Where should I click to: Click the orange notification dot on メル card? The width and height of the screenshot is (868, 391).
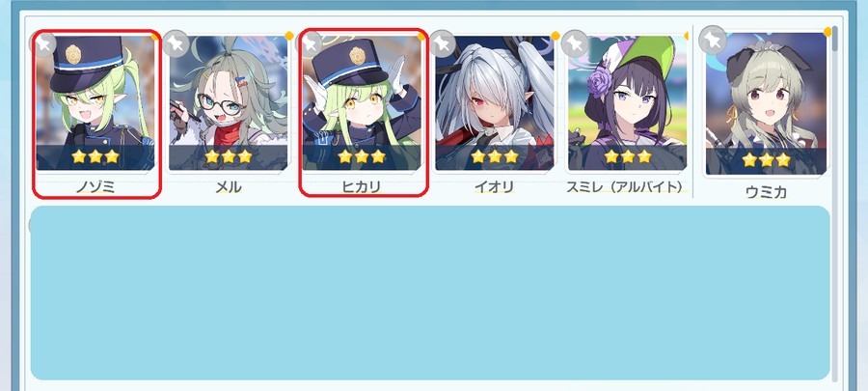click(289, 36)
